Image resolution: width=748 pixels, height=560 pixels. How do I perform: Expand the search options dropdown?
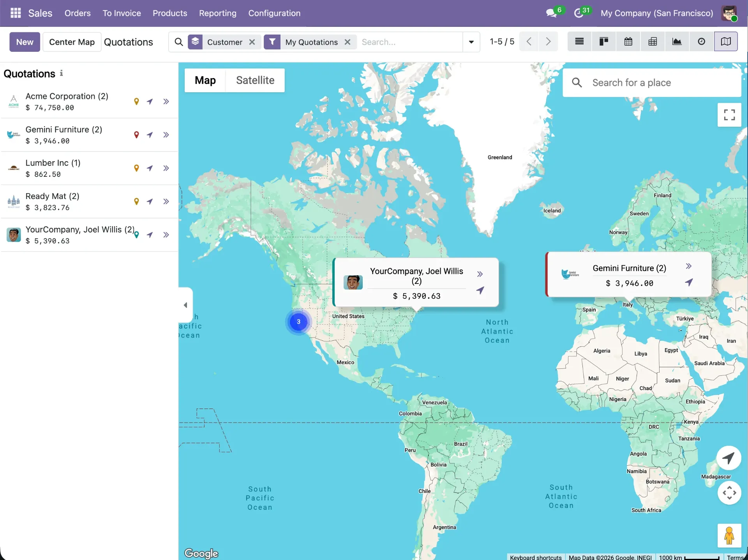(471, 42)
